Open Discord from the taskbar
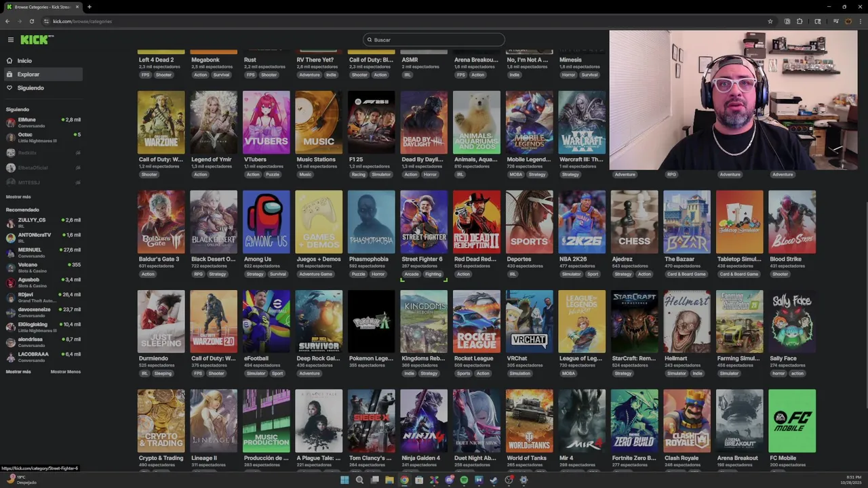Image resolution: width=868 pixels, height=488 pixels. click(449, 480)
